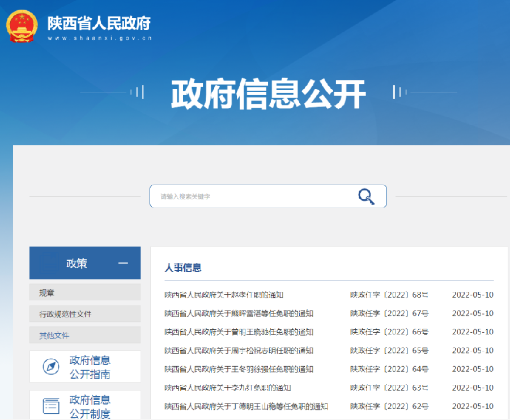Read the 王冬羽徐强任免职 notice

click(239, 370)
